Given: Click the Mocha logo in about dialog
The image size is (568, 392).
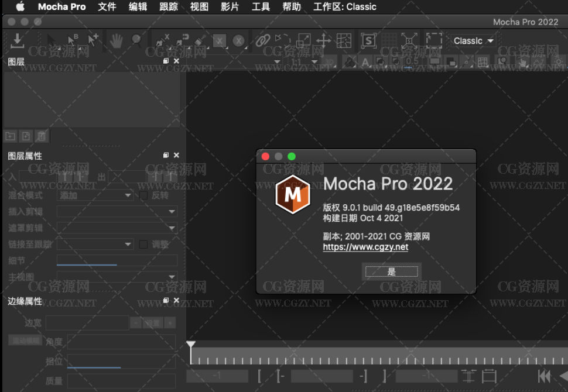Looking at the screenshot, I should click(292, 194).
